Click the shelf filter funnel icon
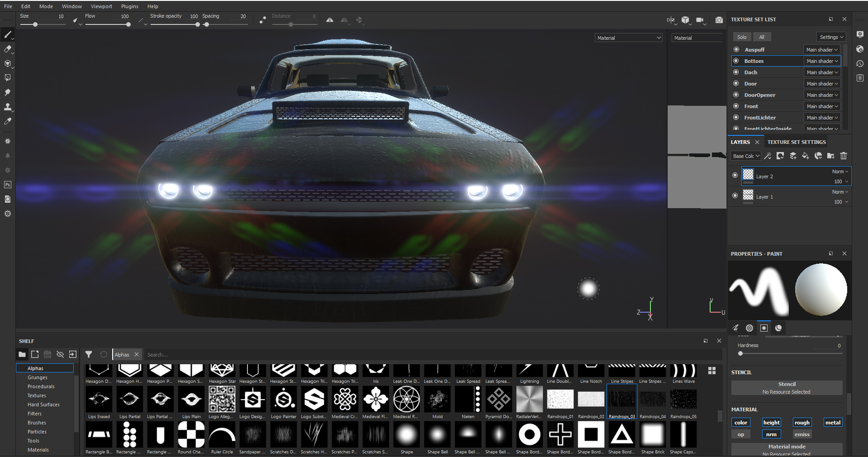Image resolution: width=868 pixels, height=457 pixels. pyautogui.click(x=89, y=354)
